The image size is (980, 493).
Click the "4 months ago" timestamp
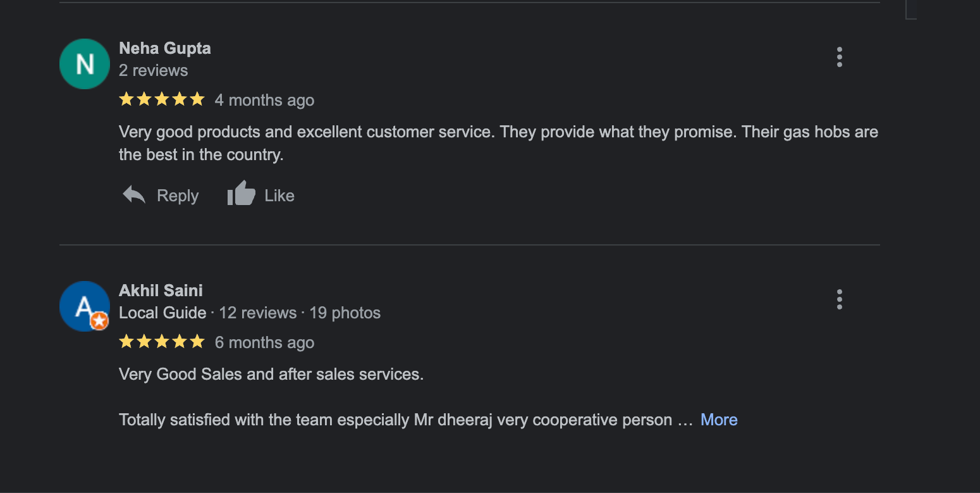tap(264, 100)
